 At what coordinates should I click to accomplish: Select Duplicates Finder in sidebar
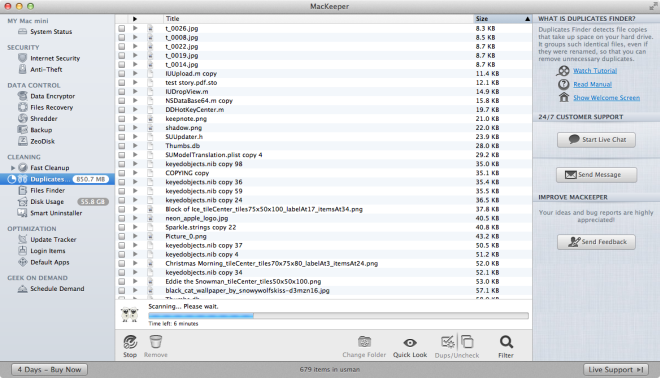coord(57,179)
